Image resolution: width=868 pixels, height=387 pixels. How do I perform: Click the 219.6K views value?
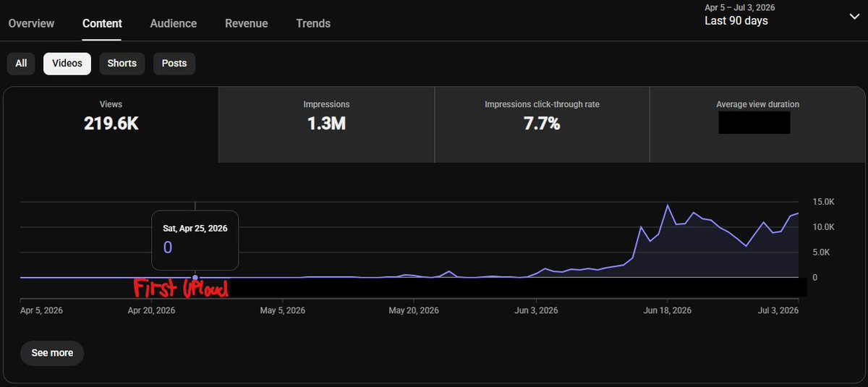[111, 124]
